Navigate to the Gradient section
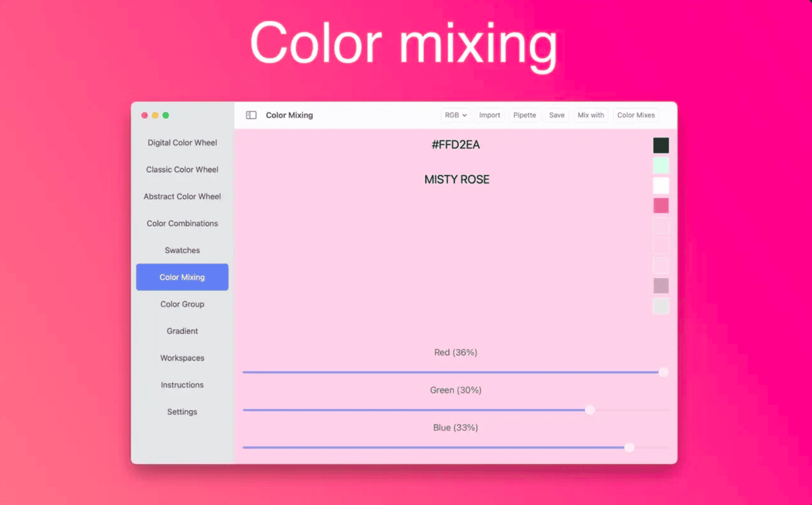This screenshot has height=505, width=812. pyautogui.click(x=182, y=331)
